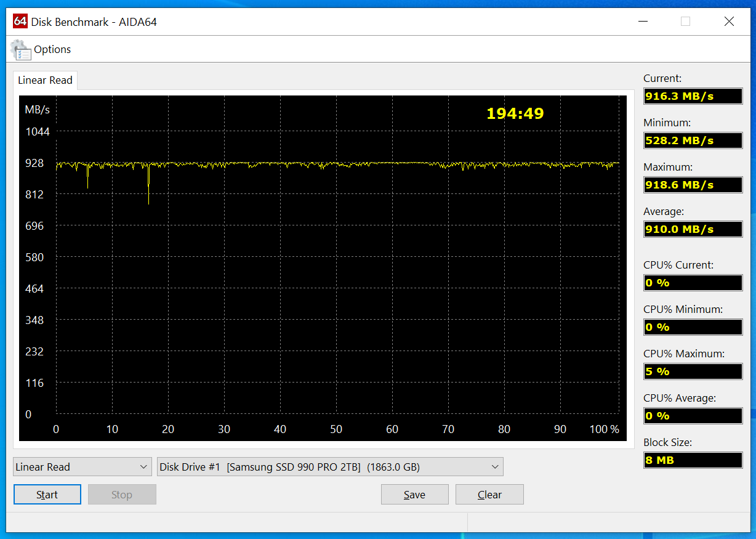Select the Maximum 918.6 MB/s readout
This screenshot has height=539, width=756.
693,185
